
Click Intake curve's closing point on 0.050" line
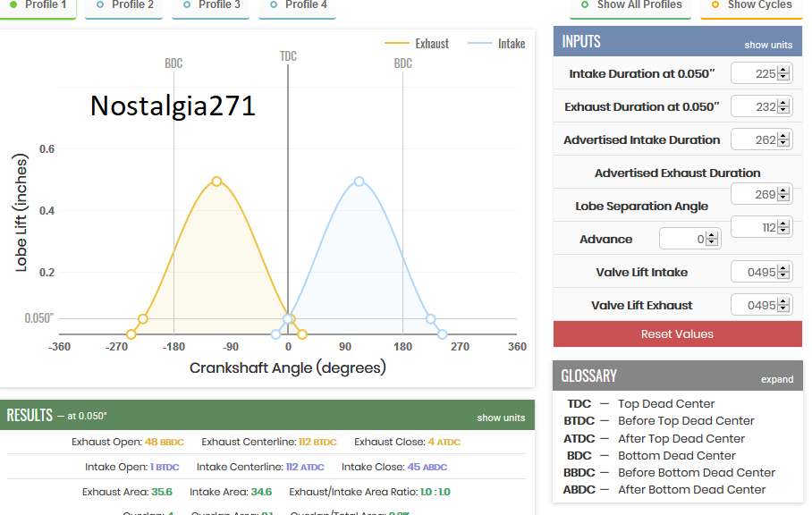pyautogui.click(x=430, y=319)
